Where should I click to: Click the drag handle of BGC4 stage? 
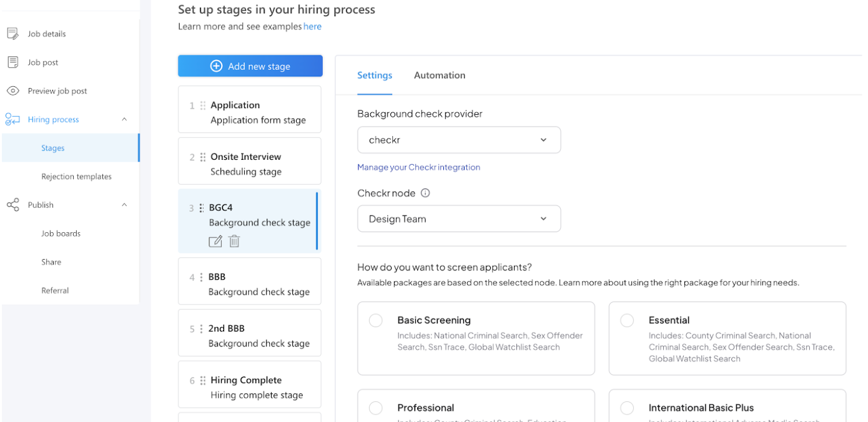tap(202, 209)
